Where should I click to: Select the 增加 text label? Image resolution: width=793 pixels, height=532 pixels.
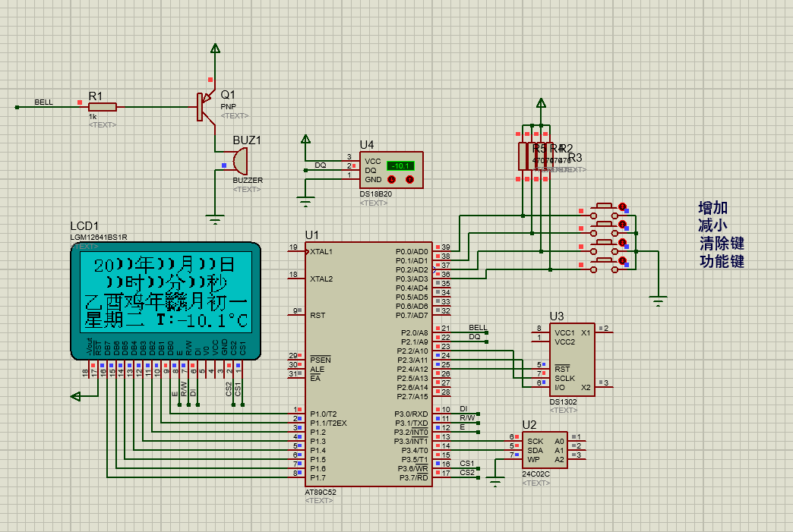click(x=712, y=208)
